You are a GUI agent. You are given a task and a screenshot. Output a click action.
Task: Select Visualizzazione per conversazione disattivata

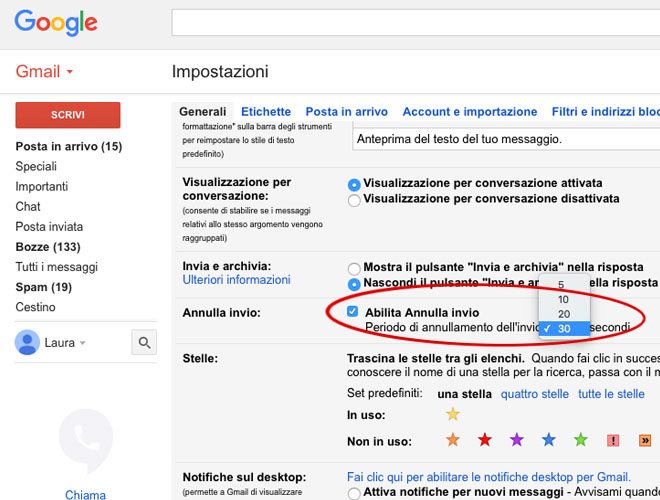pyautogui.click(x=353, y=200)
